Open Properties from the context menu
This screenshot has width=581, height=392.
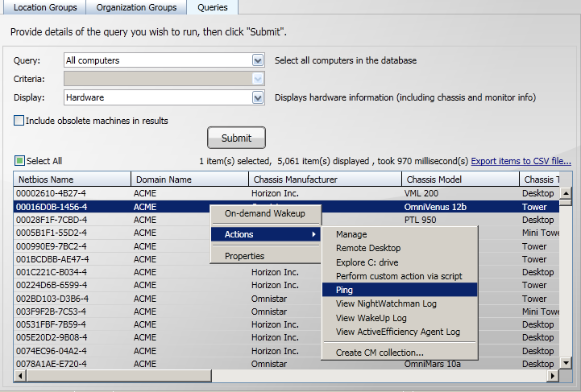coord(244,256)
